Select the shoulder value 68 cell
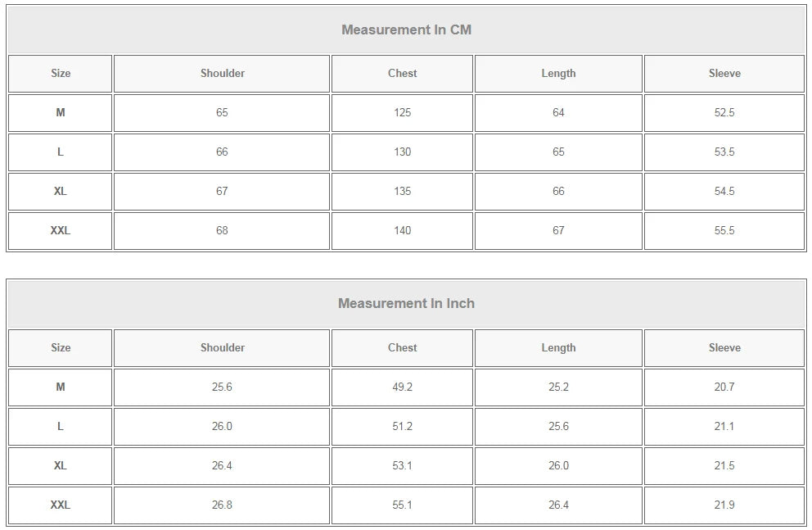Screen dimensions: 812x530 tap(222, 230)
